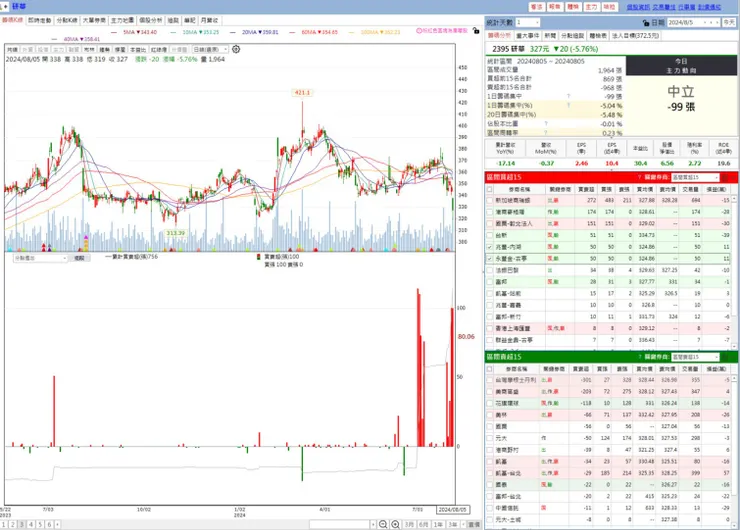Zoom in the chart with magnifier plus
The image size is (740, 530).
click(x=395, y=524)
